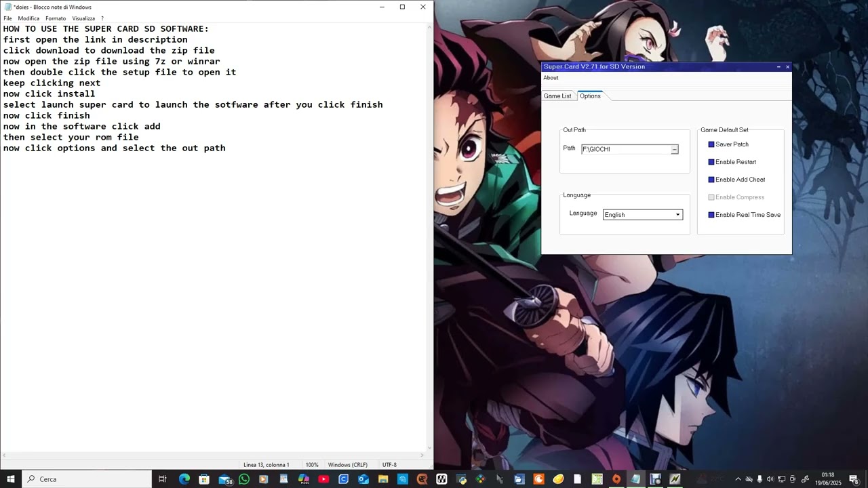This screenshot has width=868, height=488.
Task: Open the Visualizza menu in Notepad
Action: click(x=83, y=18)
